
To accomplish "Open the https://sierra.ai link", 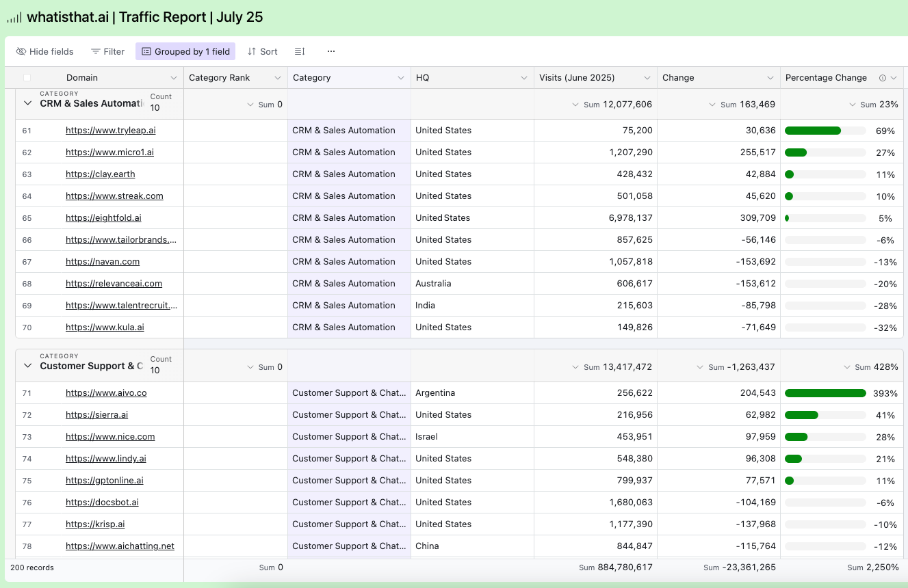I will 96,415.
